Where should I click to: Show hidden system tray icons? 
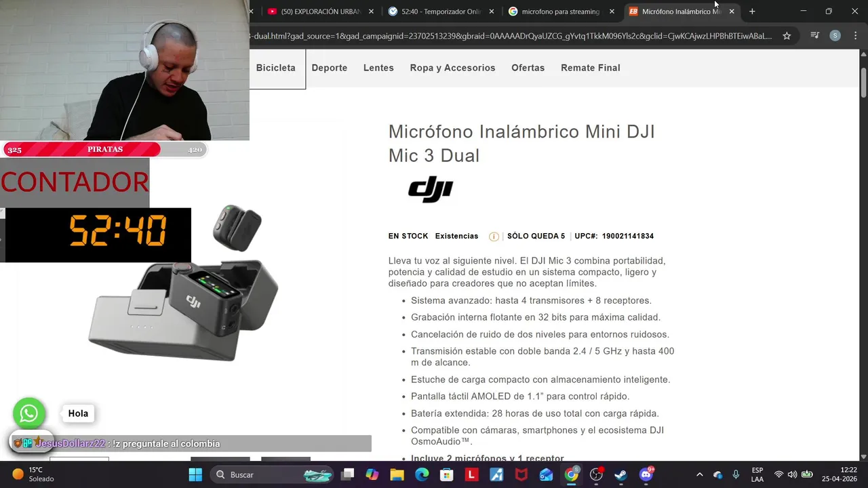point(700,474)
